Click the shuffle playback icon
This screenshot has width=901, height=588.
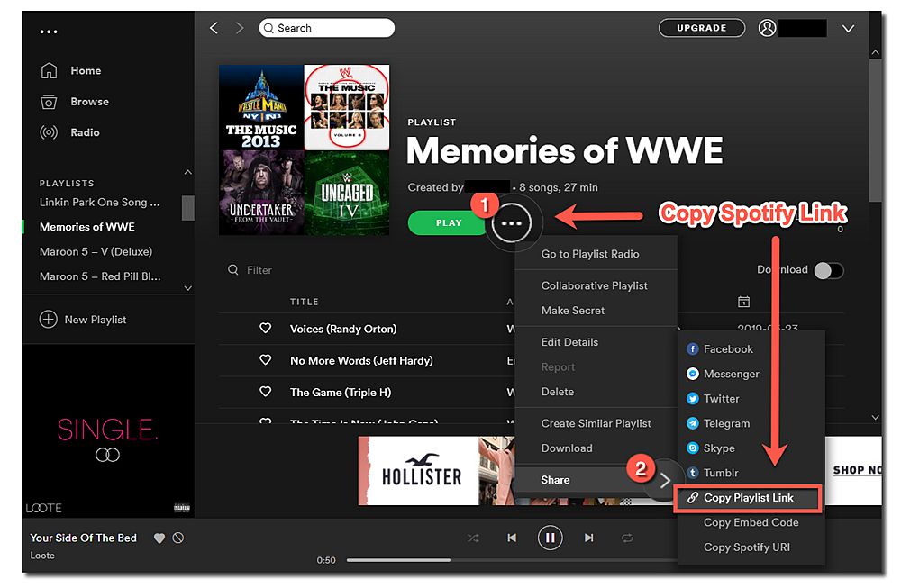click(x=473, y=538)
